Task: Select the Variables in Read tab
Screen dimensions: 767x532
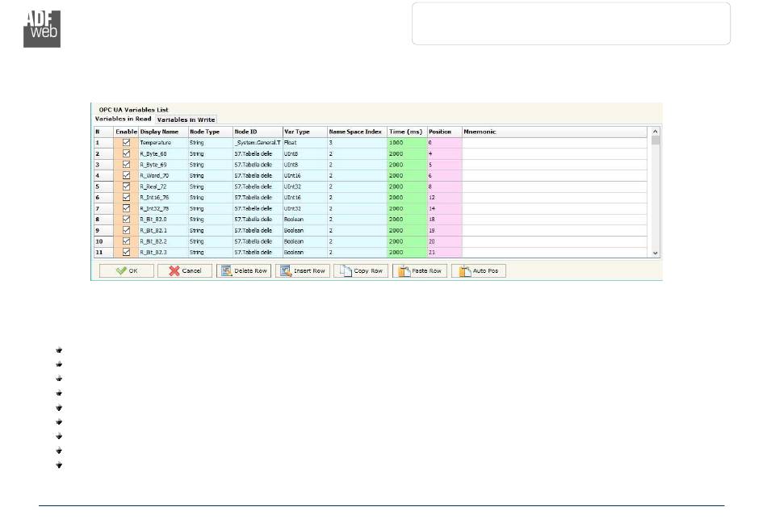Action: tap(123, 119)
